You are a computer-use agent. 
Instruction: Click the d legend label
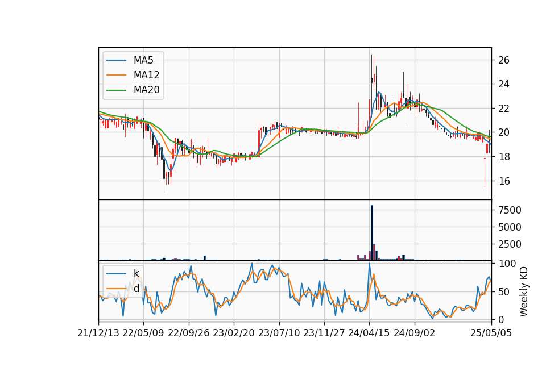point(136,289)
